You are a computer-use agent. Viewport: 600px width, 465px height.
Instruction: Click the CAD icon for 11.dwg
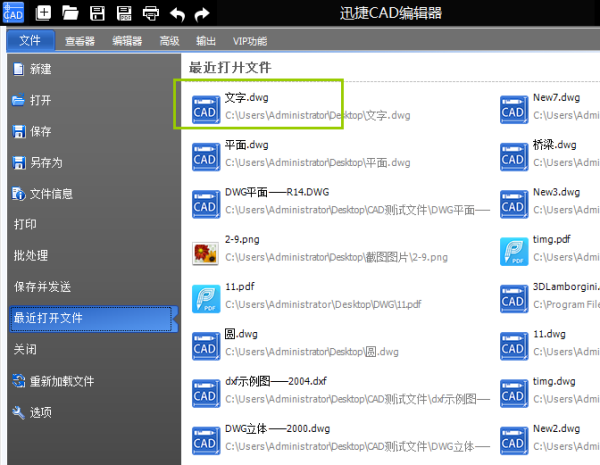click(x=514, y=346)
